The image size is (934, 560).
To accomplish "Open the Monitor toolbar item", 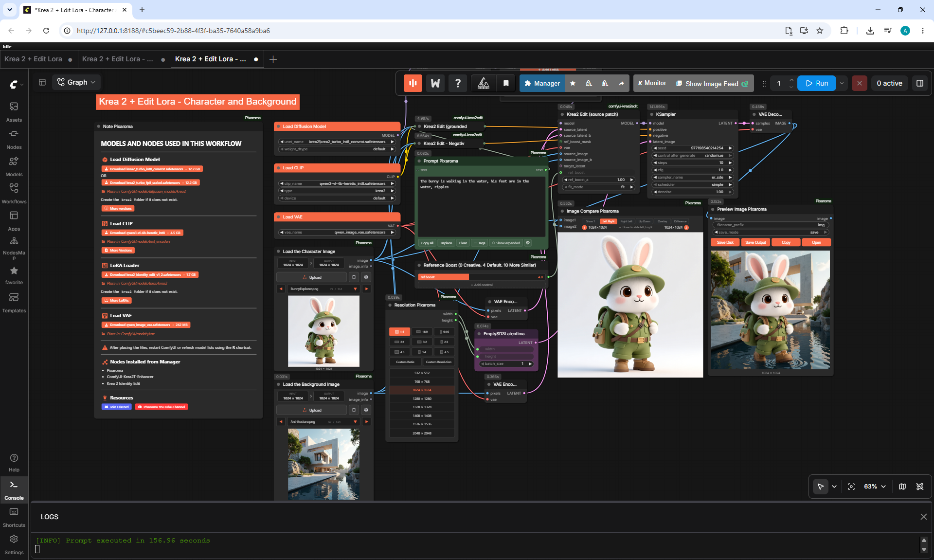I will (652, 83).
